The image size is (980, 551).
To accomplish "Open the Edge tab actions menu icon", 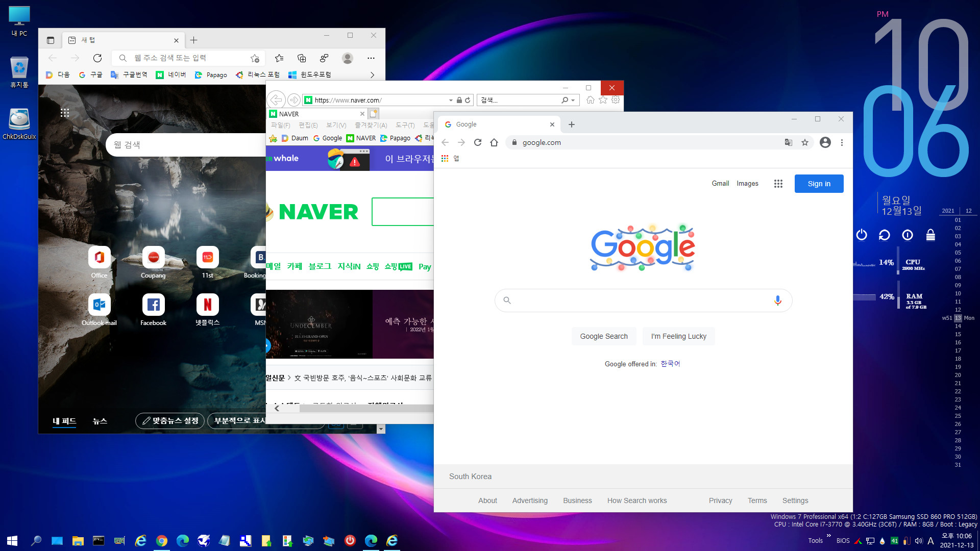I will (50, 40).
